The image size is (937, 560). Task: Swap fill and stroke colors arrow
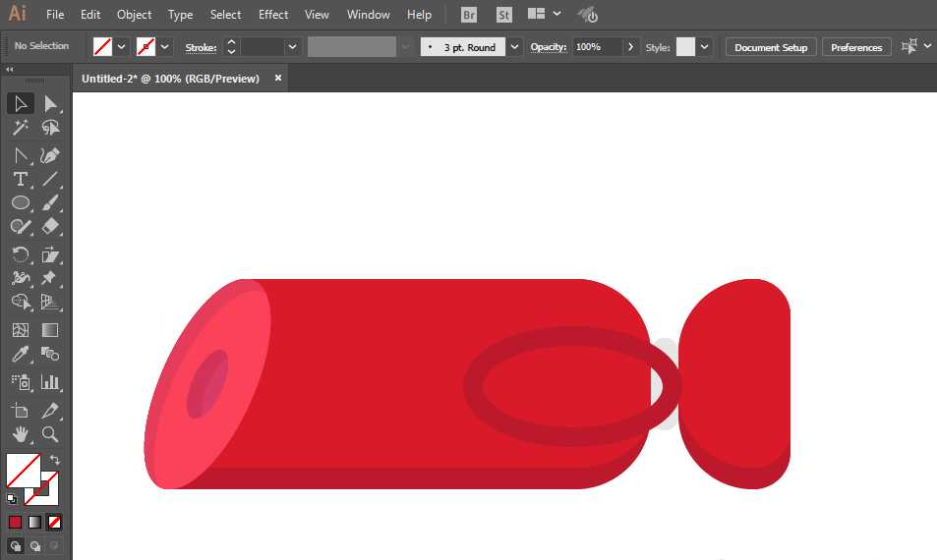pos(54,460)
